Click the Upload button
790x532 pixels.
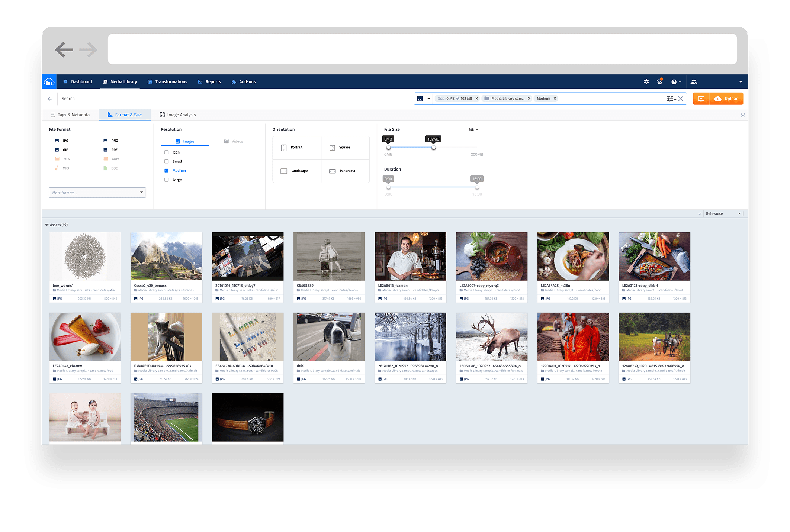point(726,98)
